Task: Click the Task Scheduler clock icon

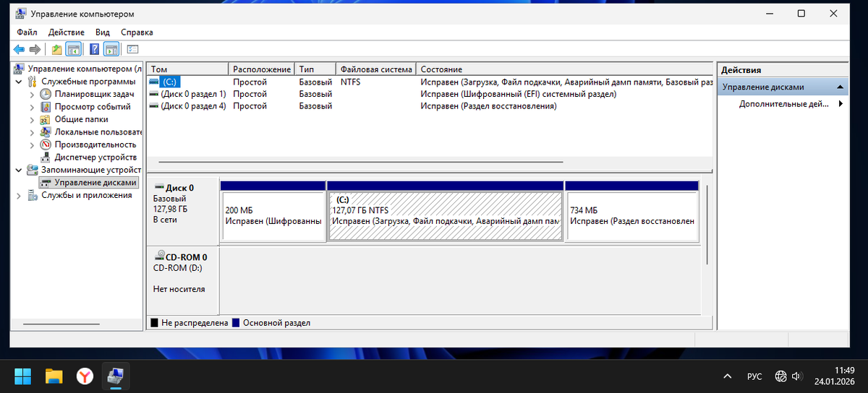Action: pyautogui.click(x=46, y=94)
